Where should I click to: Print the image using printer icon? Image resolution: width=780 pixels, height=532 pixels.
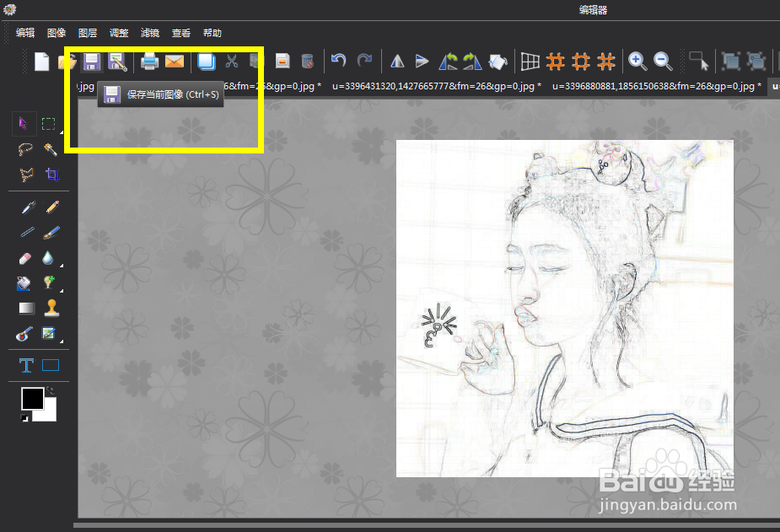pyautogui.click(x=149, y=62)
